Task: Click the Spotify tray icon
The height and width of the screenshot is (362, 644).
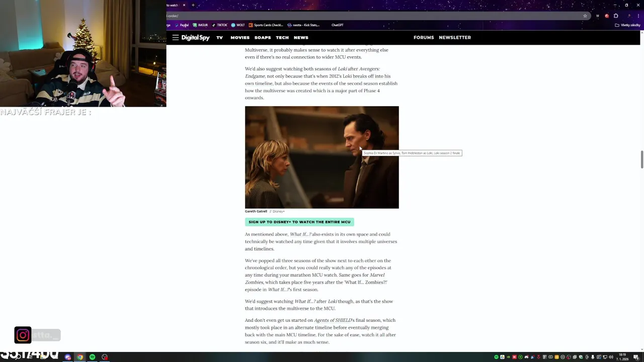Action: 496,357
